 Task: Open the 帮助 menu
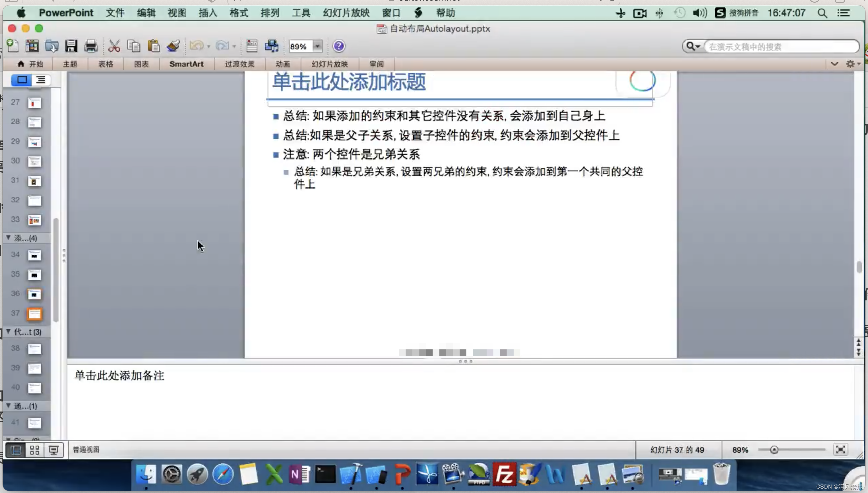445,13
